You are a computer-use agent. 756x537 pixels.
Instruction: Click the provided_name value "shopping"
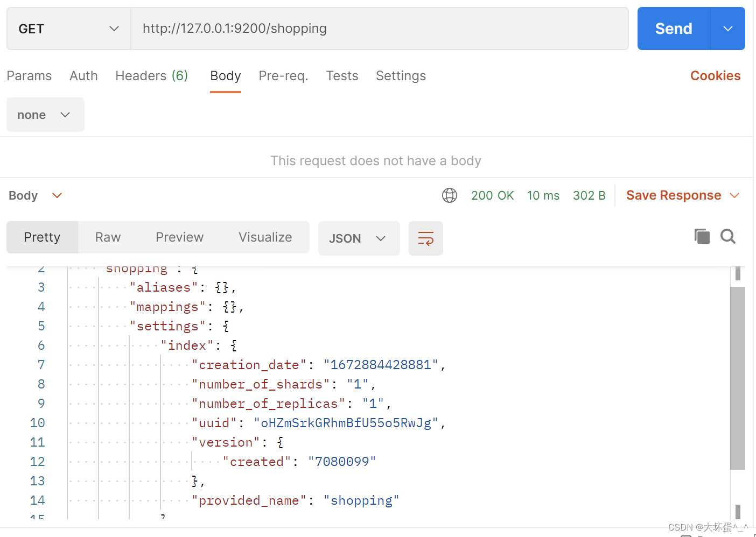[x=362, y=500]
